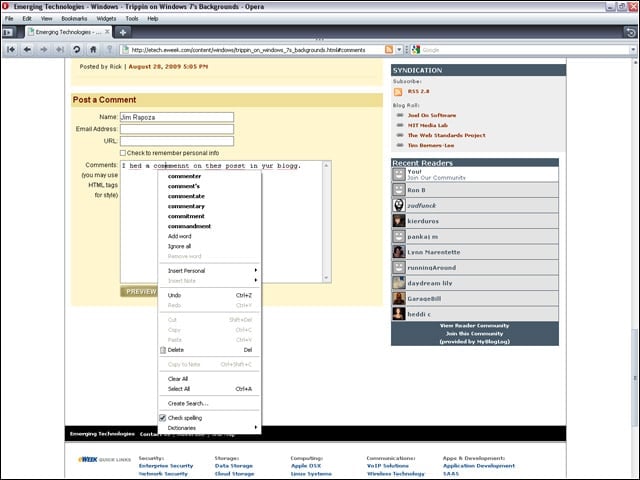Click the comments box scroll-up arrow
640x480 pixels.
326,165
